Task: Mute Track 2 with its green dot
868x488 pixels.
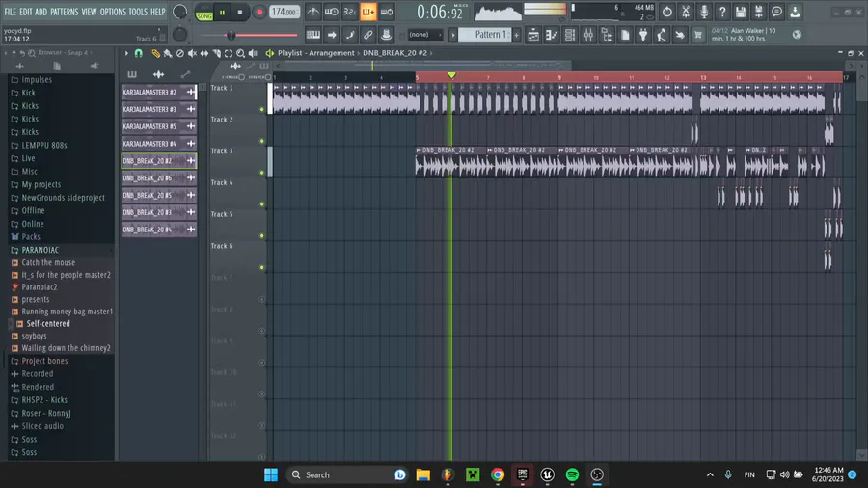Action: (261, 141)
